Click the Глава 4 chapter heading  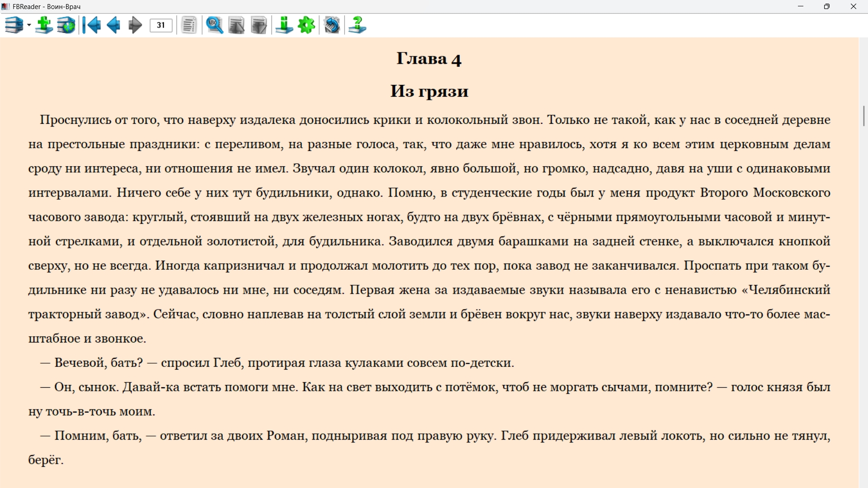[429, 59]
